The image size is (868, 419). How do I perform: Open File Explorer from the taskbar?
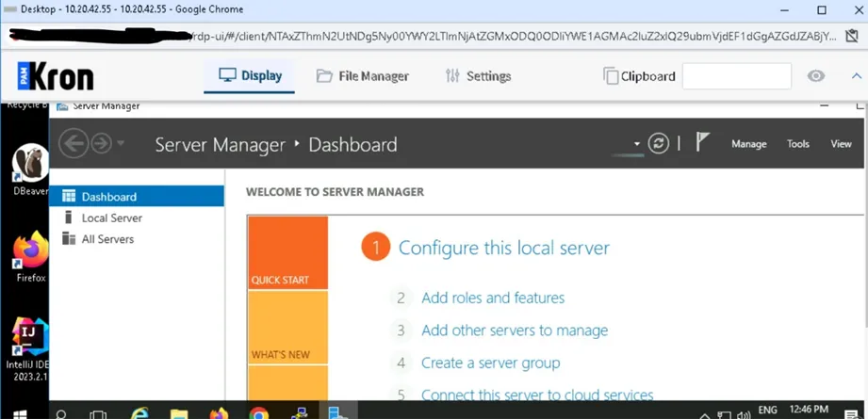point(179,413)
